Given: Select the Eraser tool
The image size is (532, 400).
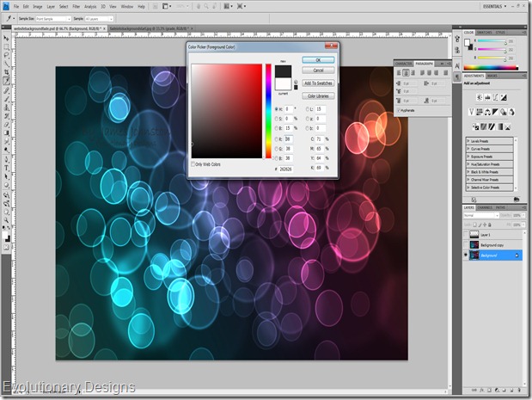Looking at the screenshot, I should click(x=6, y=124).
